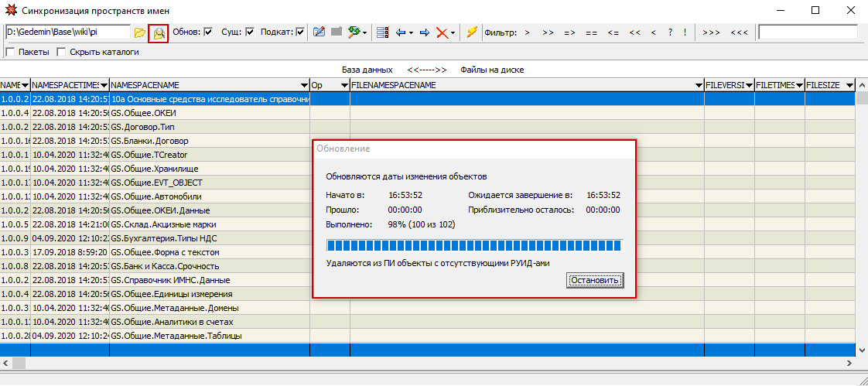The image size is (868, 386).
Task: Click the blue right arrow icon
Action: (x=424, y=32)
